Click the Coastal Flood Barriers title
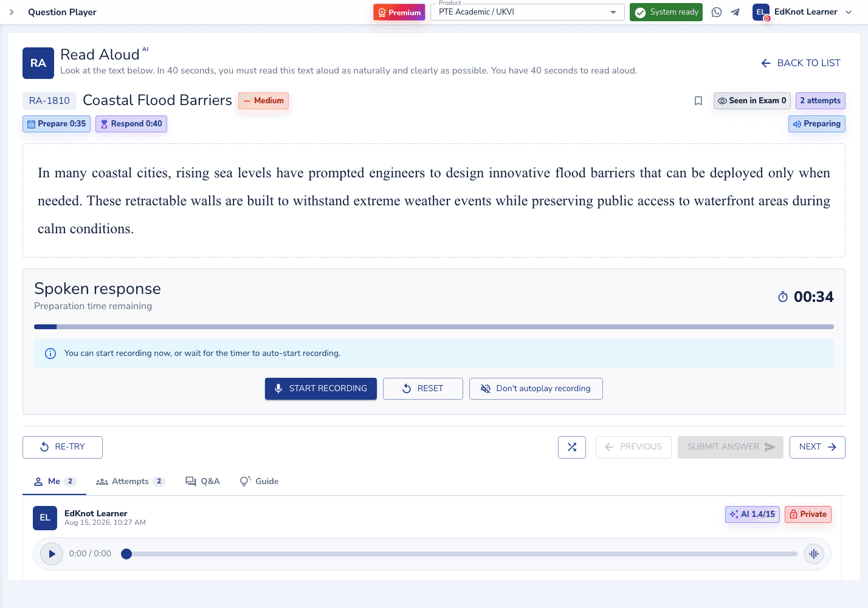Image resolution: width=868 pixels, height=608 pixels. (x=157, y=100)
